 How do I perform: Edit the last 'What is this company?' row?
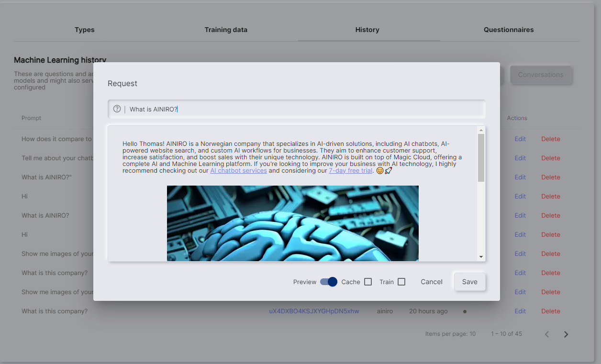pos(520,311)
